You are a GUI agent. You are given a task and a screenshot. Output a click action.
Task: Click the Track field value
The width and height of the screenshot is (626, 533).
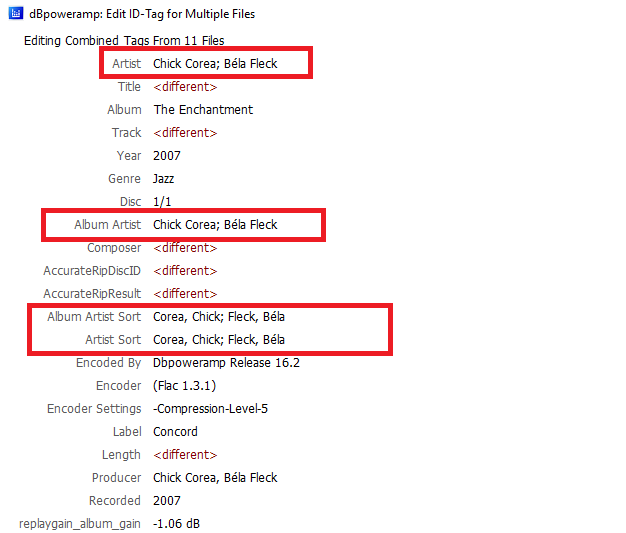185,133
